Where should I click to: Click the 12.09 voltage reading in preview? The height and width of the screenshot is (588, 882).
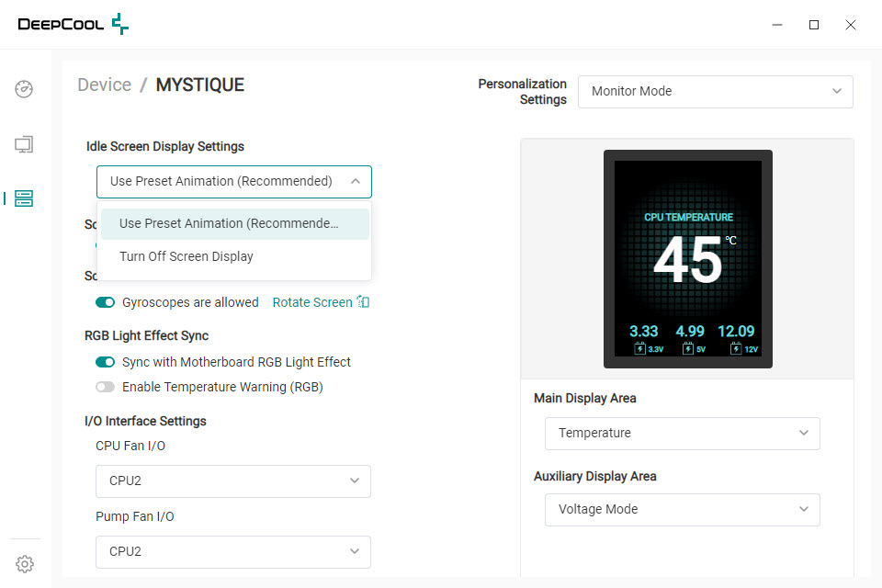point(736,331)
